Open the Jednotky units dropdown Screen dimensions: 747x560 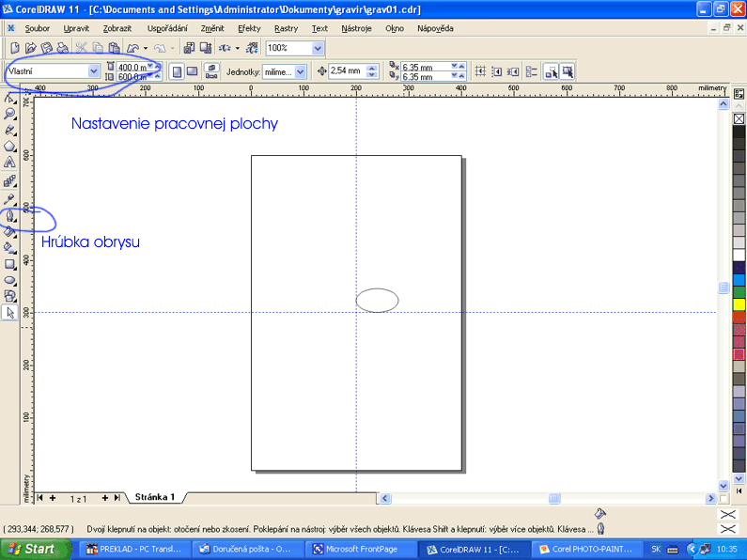(300, 72)
